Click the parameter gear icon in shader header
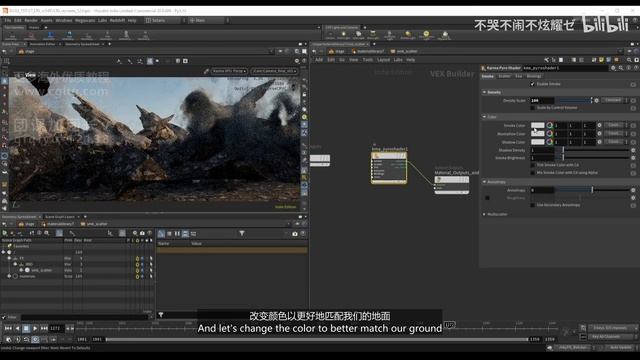The image size is (640, 360). click(613, 68)
